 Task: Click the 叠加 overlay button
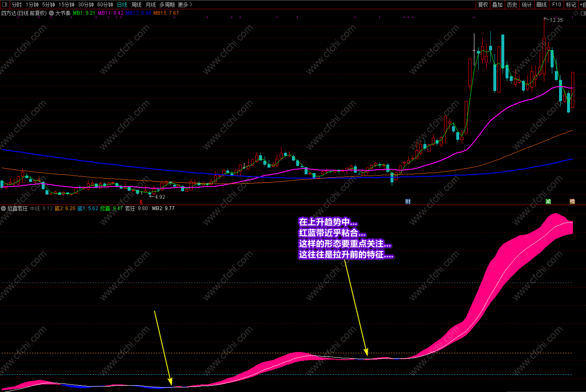coord(498,5)
